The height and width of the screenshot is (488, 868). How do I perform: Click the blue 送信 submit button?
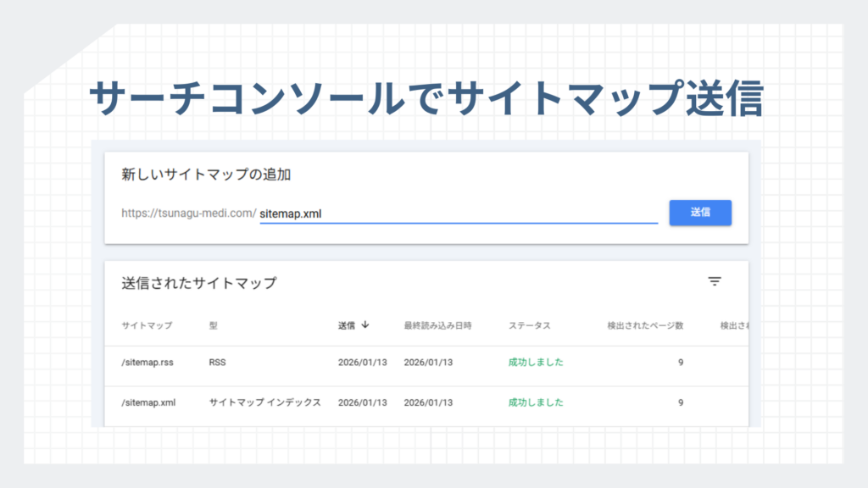click(x=700, y=213)
